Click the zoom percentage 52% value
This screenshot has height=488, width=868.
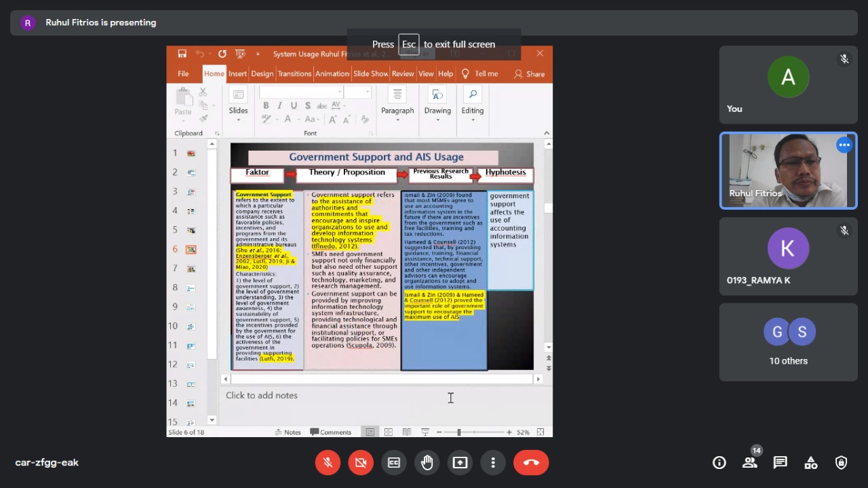coord(523,432)
